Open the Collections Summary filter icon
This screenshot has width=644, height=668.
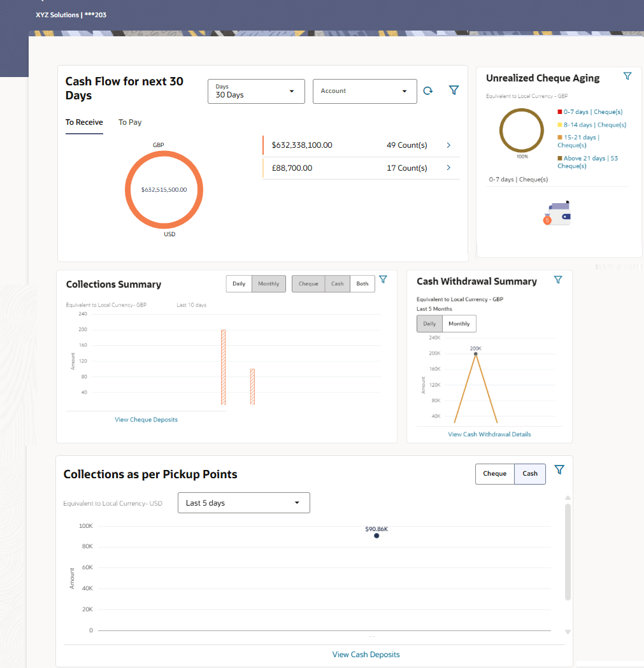pos(383,280)
